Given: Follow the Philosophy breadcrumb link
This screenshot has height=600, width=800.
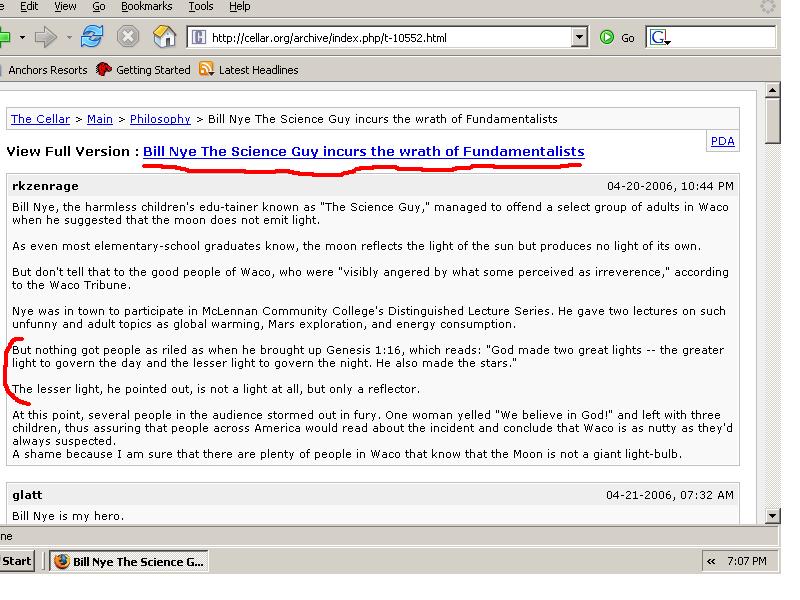Looking at the screenshot, I should point(160,119).
